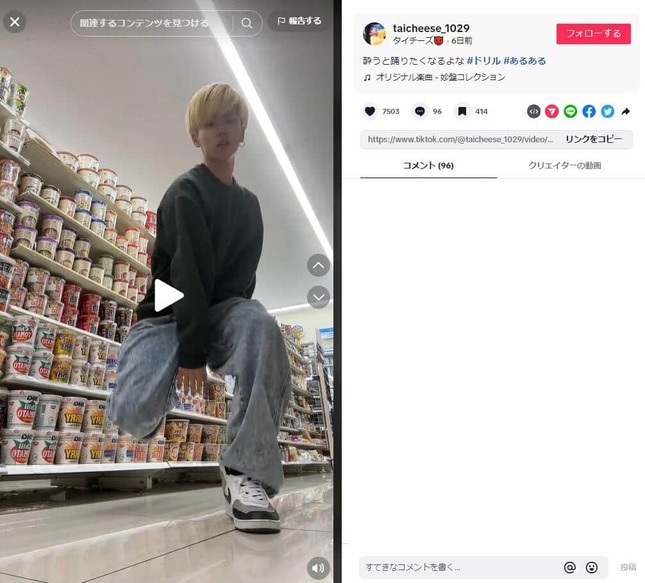Open the #ドリル hashtag link
The width and height of the screenshot is (645, 583).
484,61
